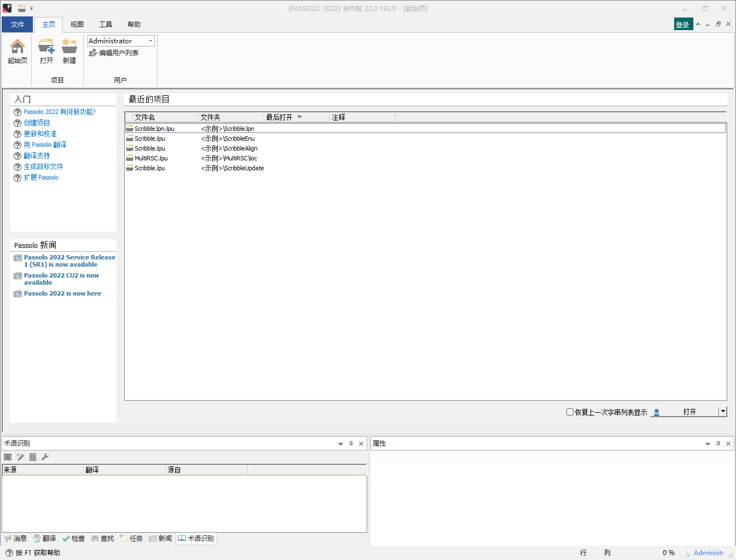Screen dimensions: 736x560
Task: Click the wand icon in 术语识别 toolbar
Action: [x=20, y=457]
